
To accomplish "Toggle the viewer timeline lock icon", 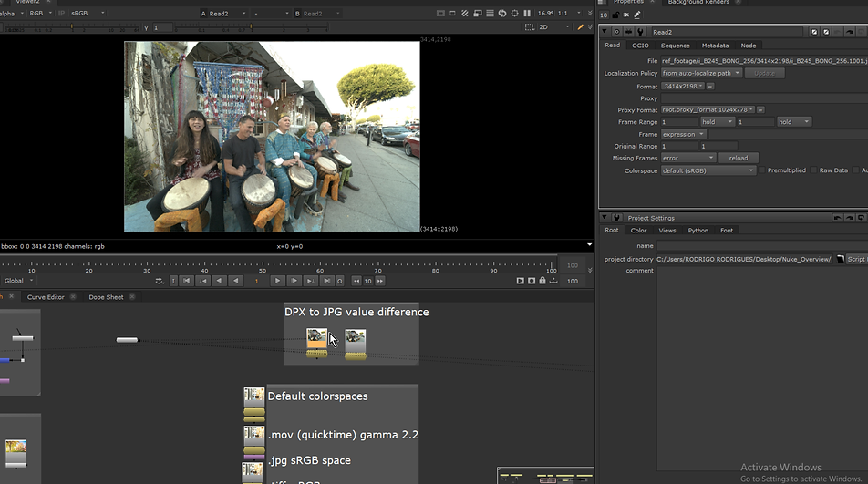I will click(542, 281).
